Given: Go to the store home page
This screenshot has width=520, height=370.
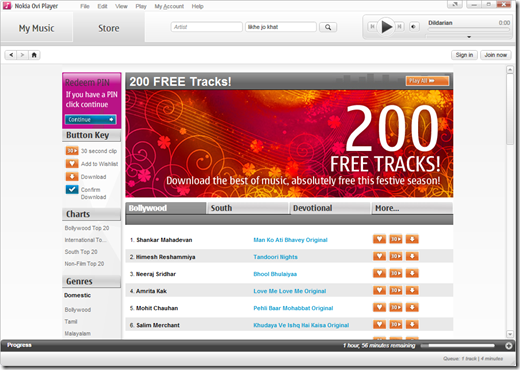Looking at the screenshot, I should click(34, 55).
